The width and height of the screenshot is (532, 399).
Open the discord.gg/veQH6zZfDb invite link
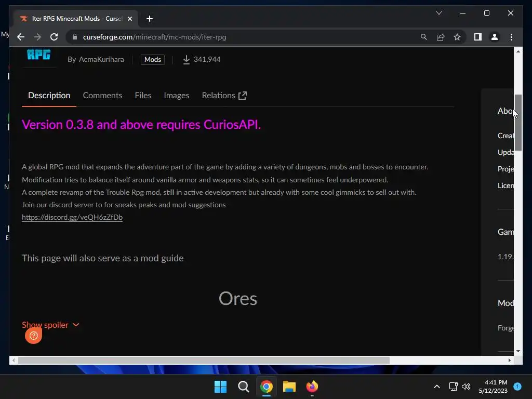click(72, 217)
